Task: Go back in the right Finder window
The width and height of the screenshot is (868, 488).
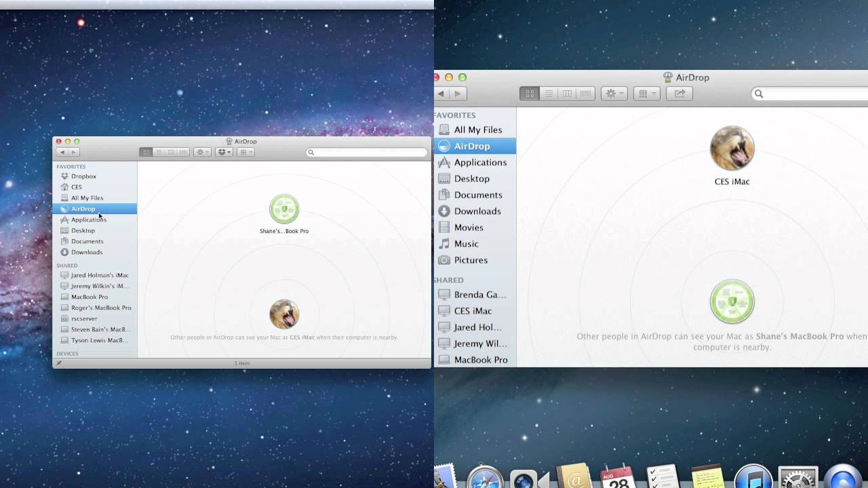Action: tap(441, 94)
